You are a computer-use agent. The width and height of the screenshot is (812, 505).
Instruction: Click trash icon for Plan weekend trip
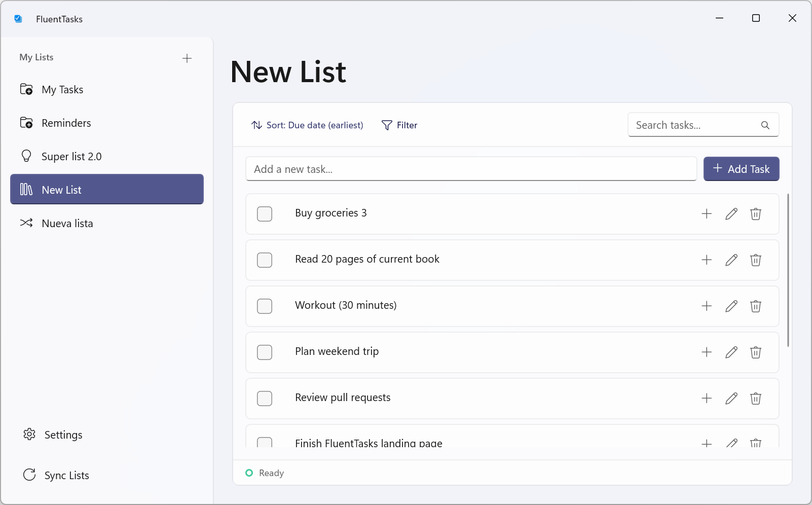[x=755, y=352]
